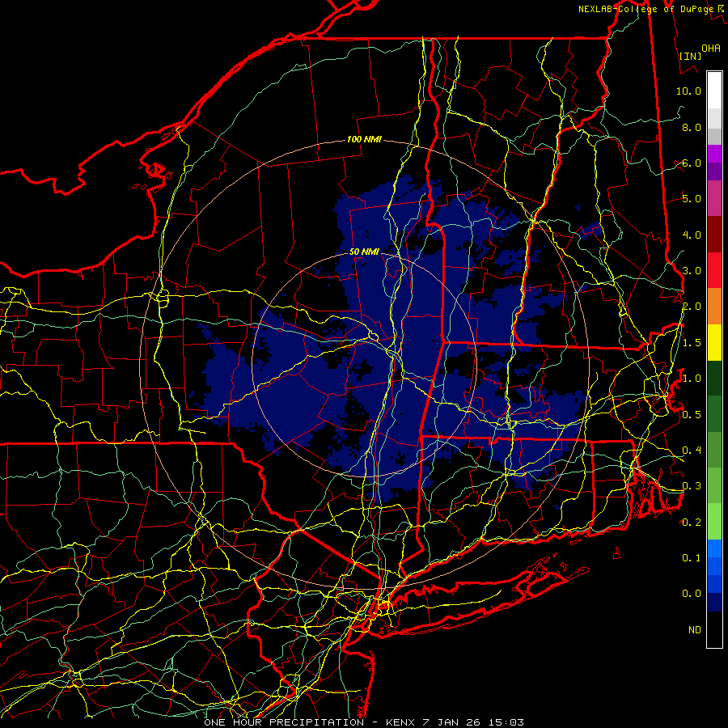Select the 0.4 legend value

692,450
